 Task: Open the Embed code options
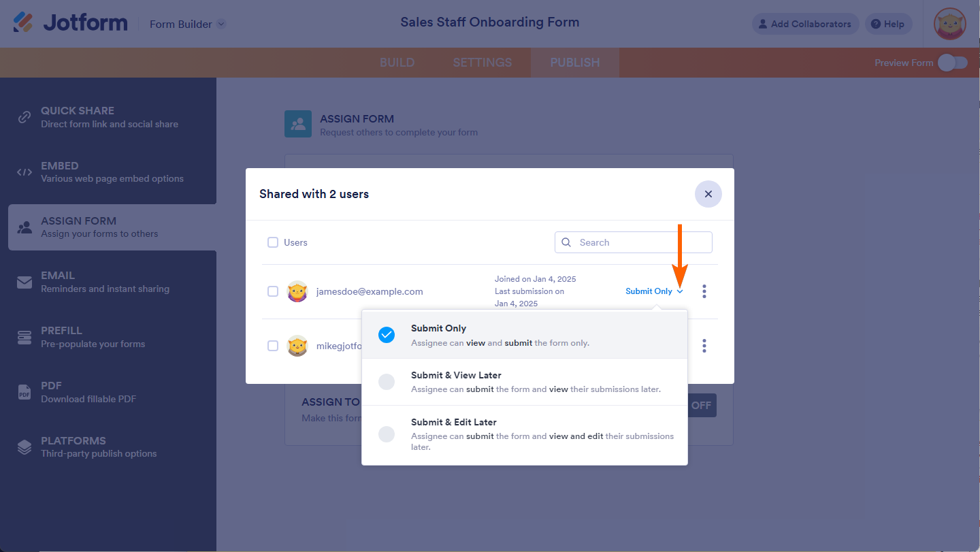click(x=24, y=172)
